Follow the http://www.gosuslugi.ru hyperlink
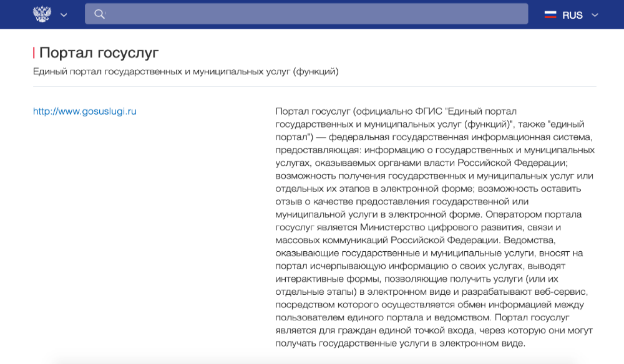624x364 pixels. point(84,112)
